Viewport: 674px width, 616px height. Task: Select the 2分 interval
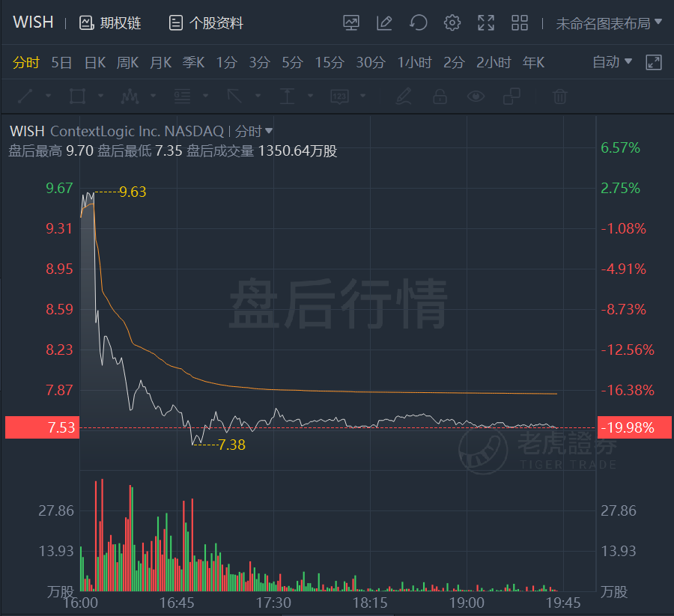pos(455,63)
